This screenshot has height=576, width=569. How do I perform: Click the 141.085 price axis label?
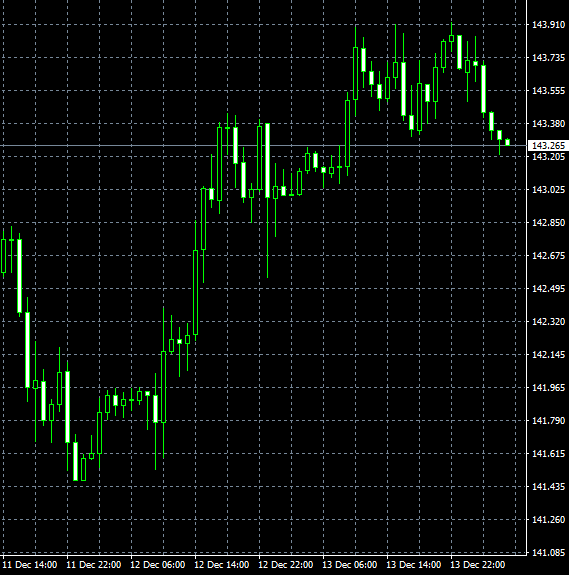[x=548, y=552]
